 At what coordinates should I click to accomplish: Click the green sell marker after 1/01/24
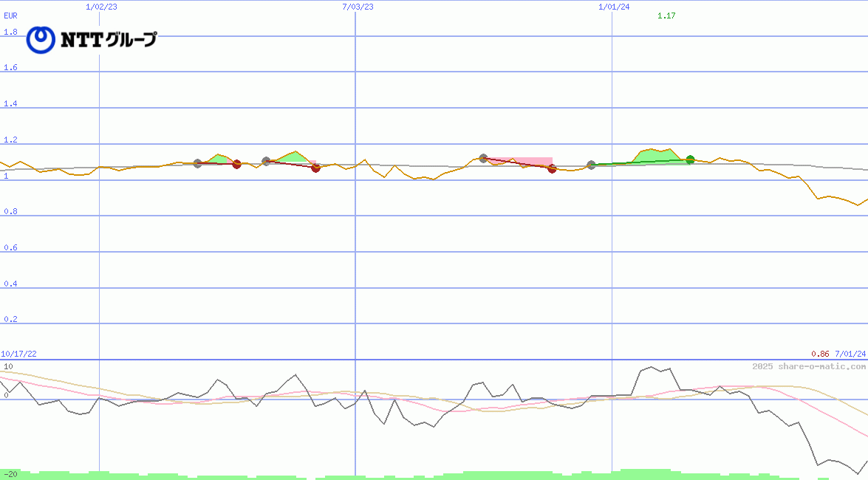pyautogui.click(x=690, y=160)
